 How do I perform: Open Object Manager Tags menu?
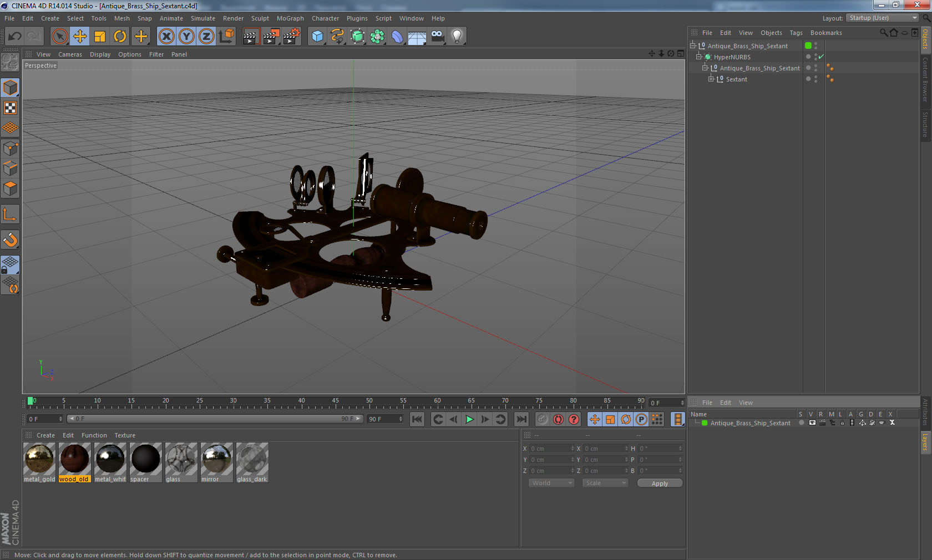point(796,33)
